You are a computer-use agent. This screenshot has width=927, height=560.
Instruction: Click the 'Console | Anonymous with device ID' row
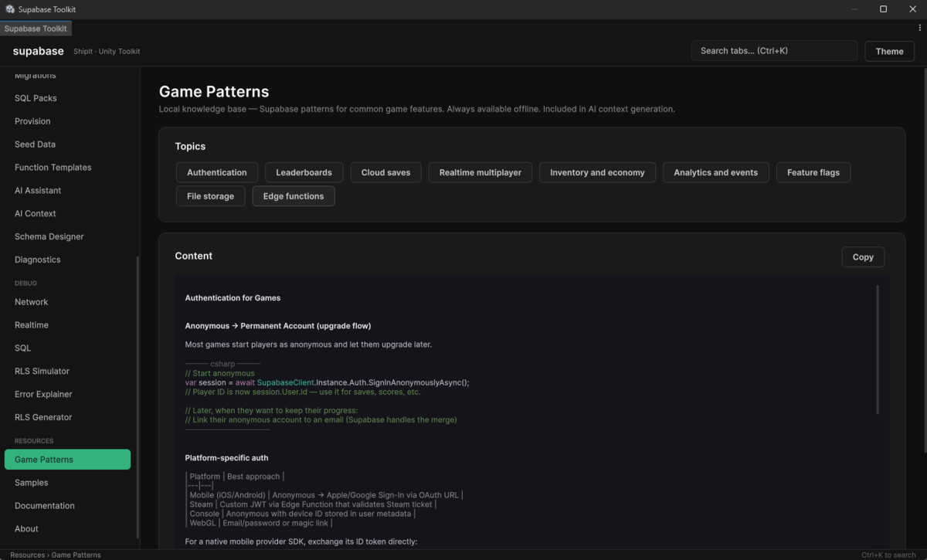click(x=301, y=514)
